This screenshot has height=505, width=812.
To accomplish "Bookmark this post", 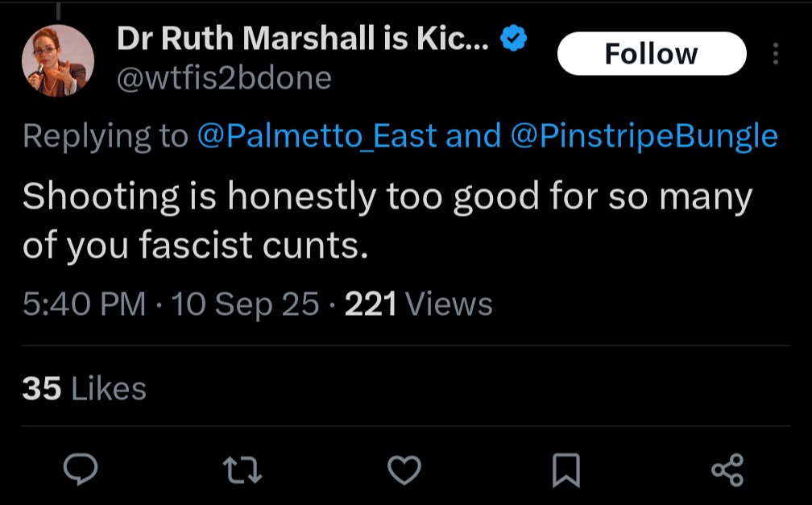I will [x=566, y=470].
